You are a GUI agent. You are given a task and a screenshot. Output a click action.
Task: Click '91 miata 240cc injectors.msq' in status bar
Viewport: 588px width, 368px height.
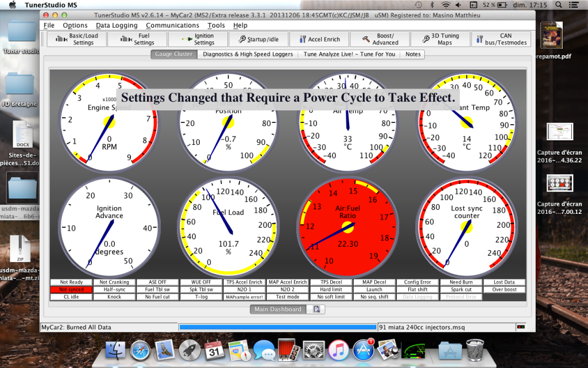coord(422,327)
